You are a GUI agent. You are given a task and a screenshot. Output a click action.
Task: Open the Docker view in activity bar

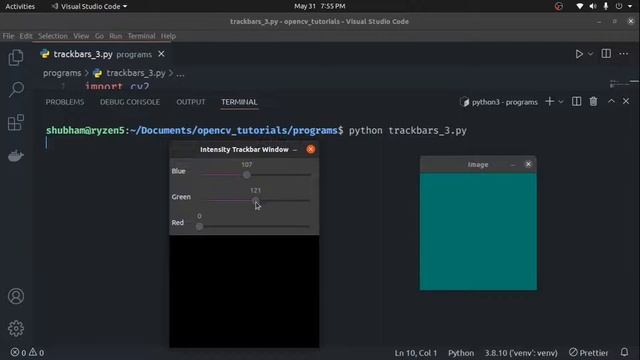click(x=16, y=156)
